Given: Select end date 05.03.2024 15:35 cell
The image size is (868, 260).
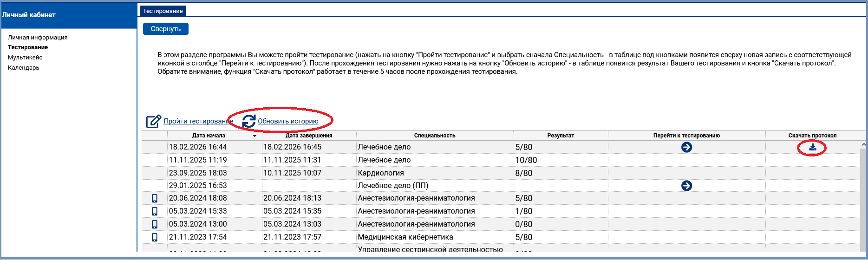Looking at the screenshot, I should pos(309,211).
